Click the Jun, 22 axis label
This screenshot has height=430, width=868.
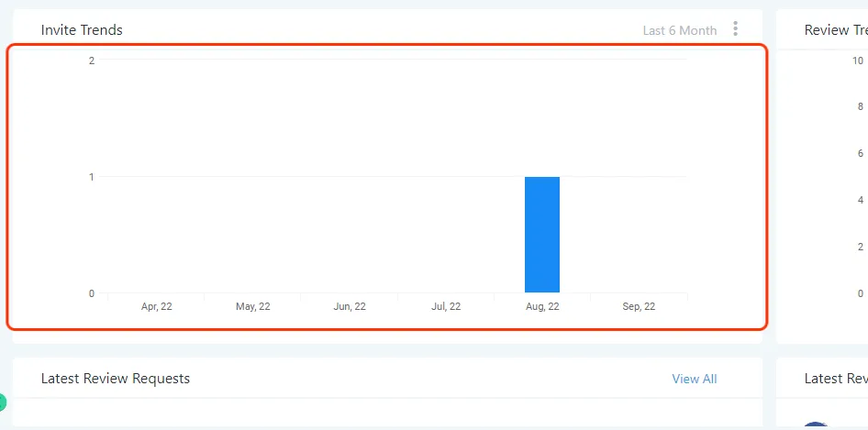(350, 306)
